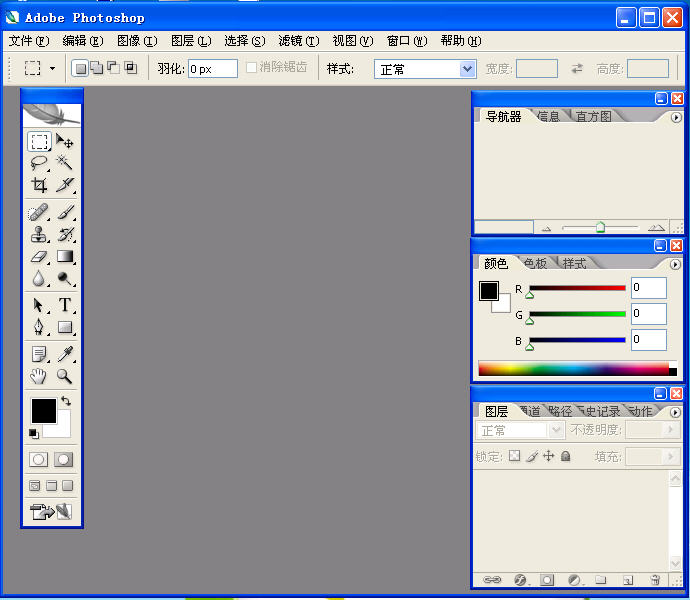This screenshot has width=690, height=600.
Task: Select the Zoom magnifier tool
Action: tap(65, 377)
